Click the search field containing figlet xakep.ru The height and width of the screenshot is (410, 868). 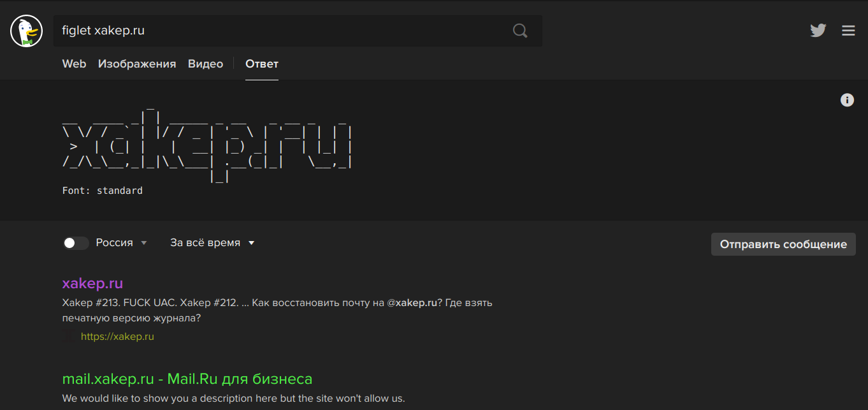(297, 31)
